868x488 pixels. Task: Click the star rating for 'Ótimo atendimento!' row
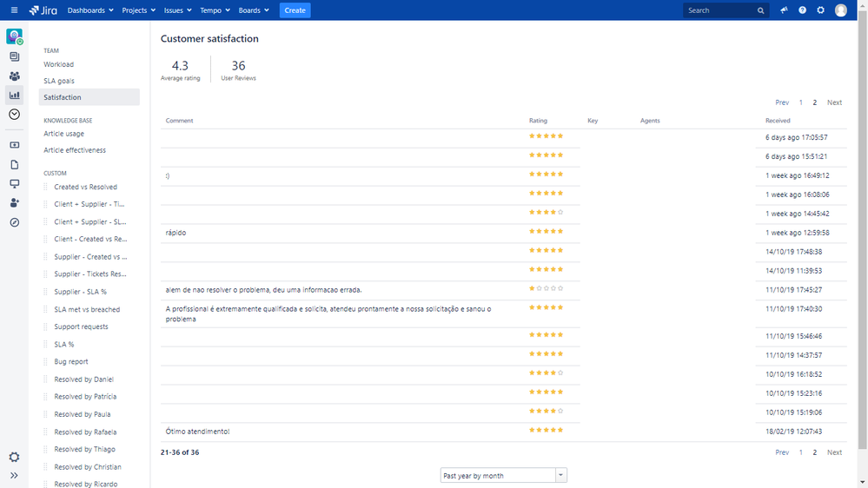[x=546, y=430]
